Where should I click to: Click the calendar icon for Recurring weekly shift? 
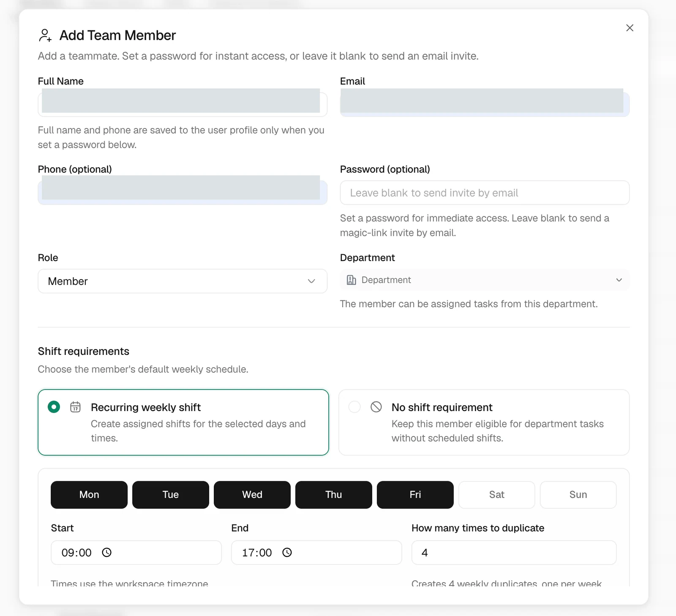click(x=75, y=407)
